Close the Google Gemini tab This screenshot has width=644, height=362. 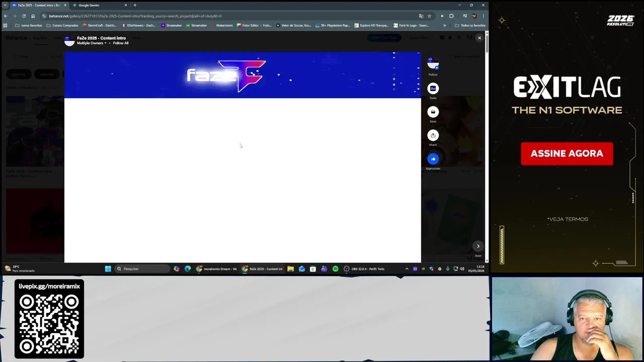[126, 5]
